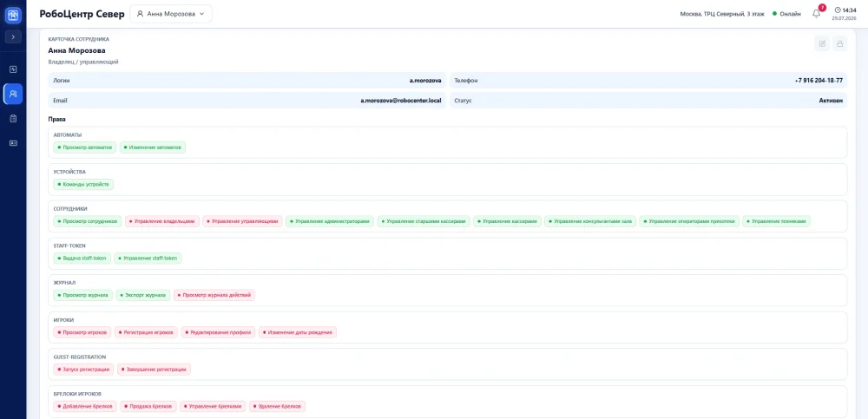Click the Продажа брелков permission chip
The width and height of the screenshot is (868, 419).
[148, 406]
